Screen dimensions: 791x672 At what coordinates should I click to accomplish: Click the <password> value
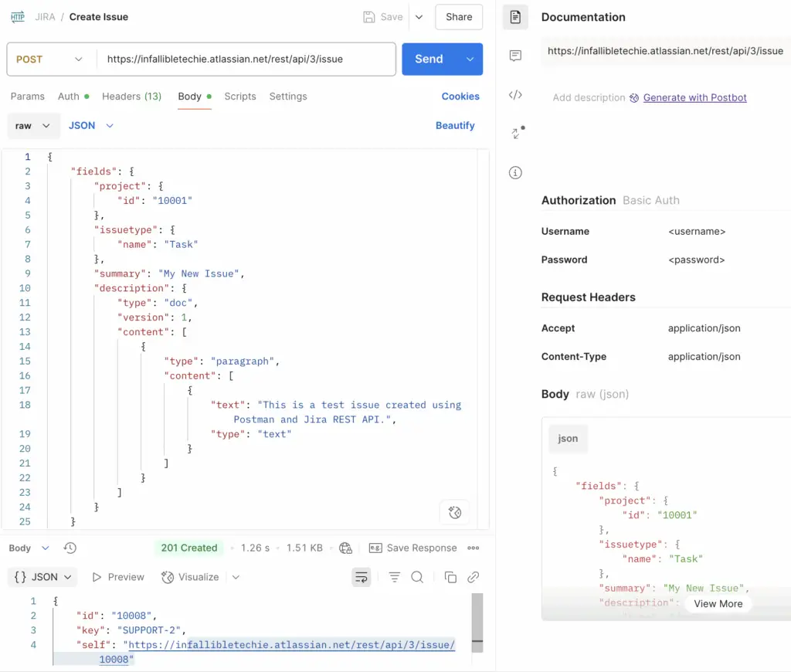point(696,260)
